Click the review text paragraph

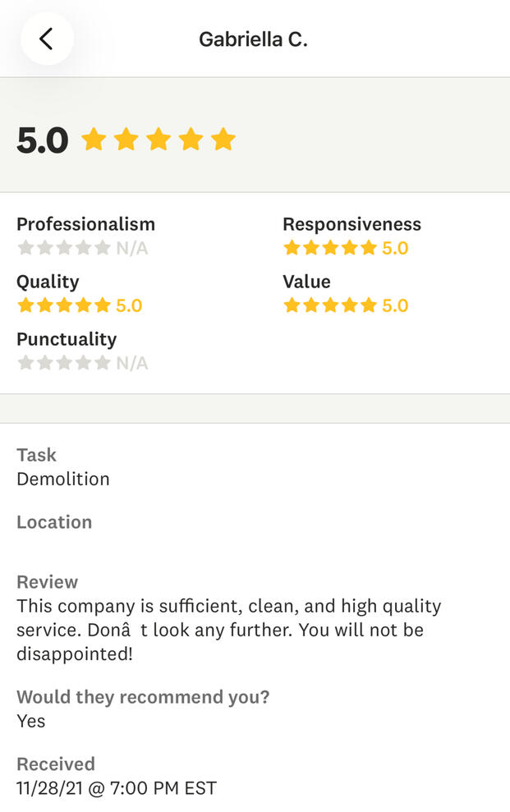[x=230, y=631]
